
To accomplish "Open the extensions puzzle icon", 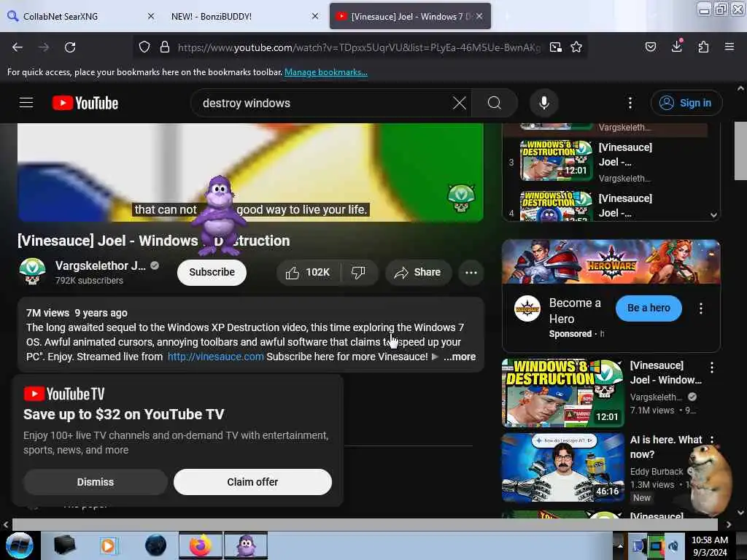I will coord(703,47).
